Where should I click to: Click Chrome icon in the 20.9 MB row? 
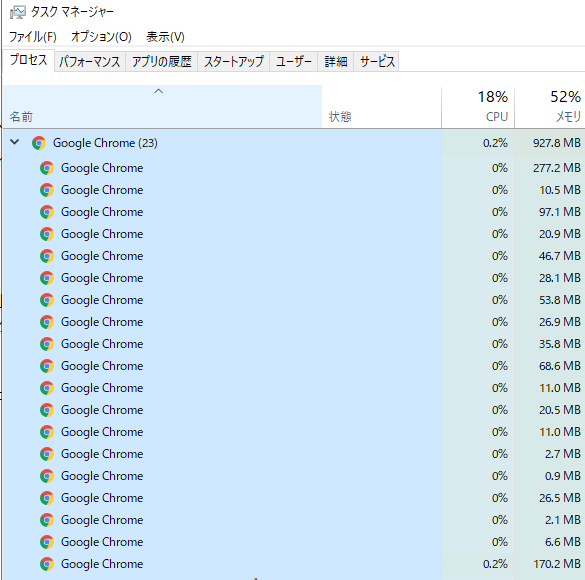[x=47, y=234]
